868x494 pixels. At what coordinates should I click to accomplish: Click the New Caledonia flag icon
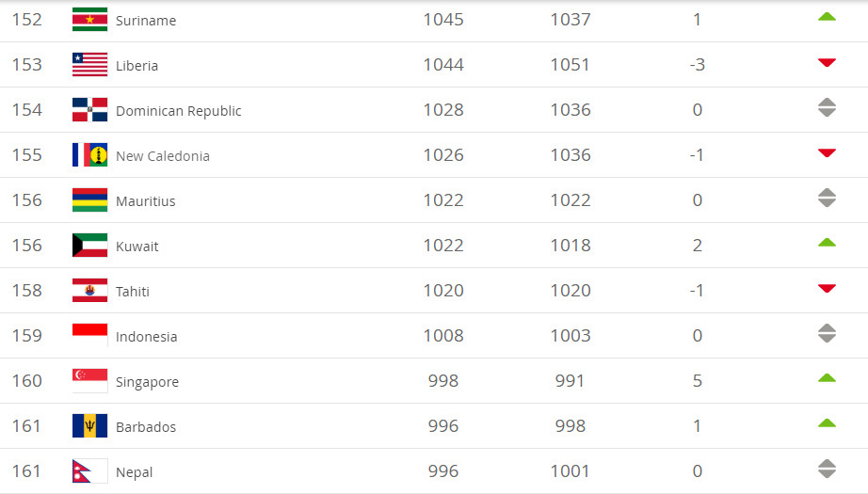pos(89,155)
